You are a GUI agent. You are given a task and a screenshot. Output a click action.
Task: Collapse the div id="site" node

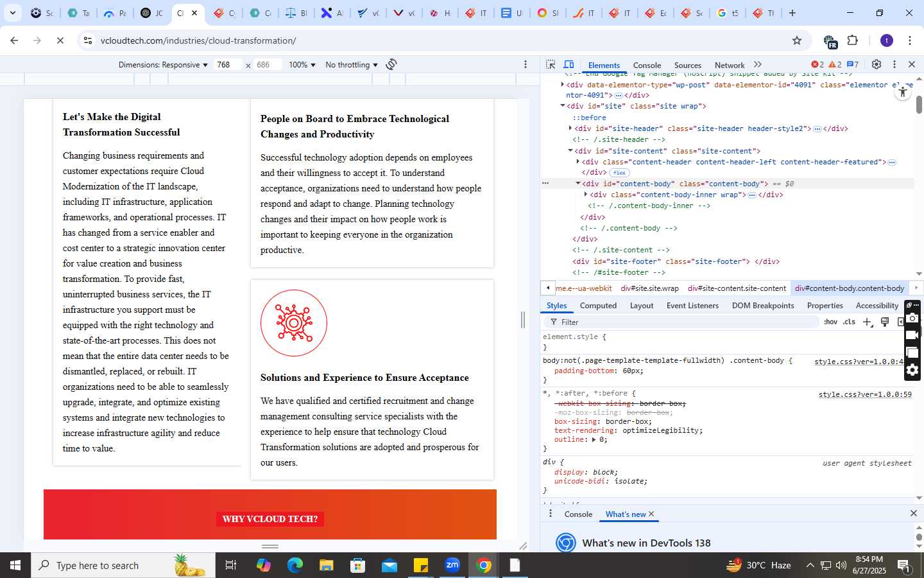point(563,106)
